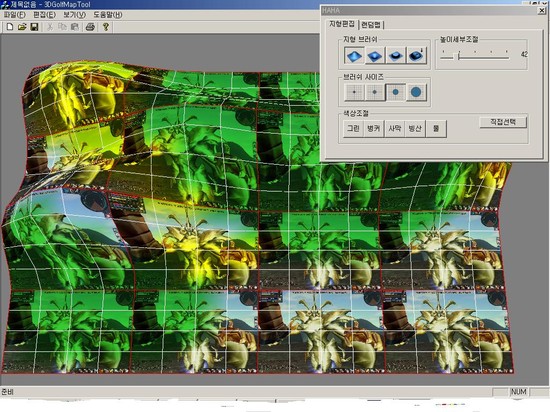Click the NUM indicator in status bar
This screenshot has height=412, width=550.
click(518, 392)
